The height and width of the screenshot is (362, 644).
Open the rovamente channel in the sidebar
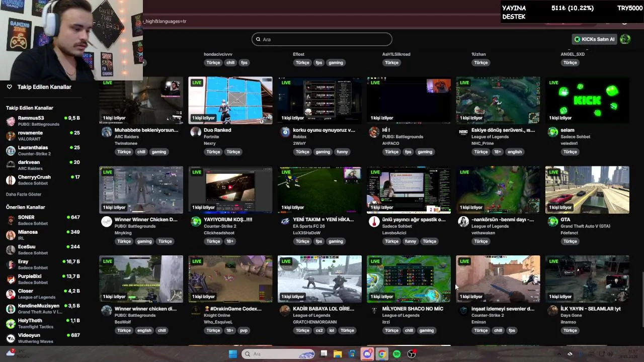pos(43,136)
